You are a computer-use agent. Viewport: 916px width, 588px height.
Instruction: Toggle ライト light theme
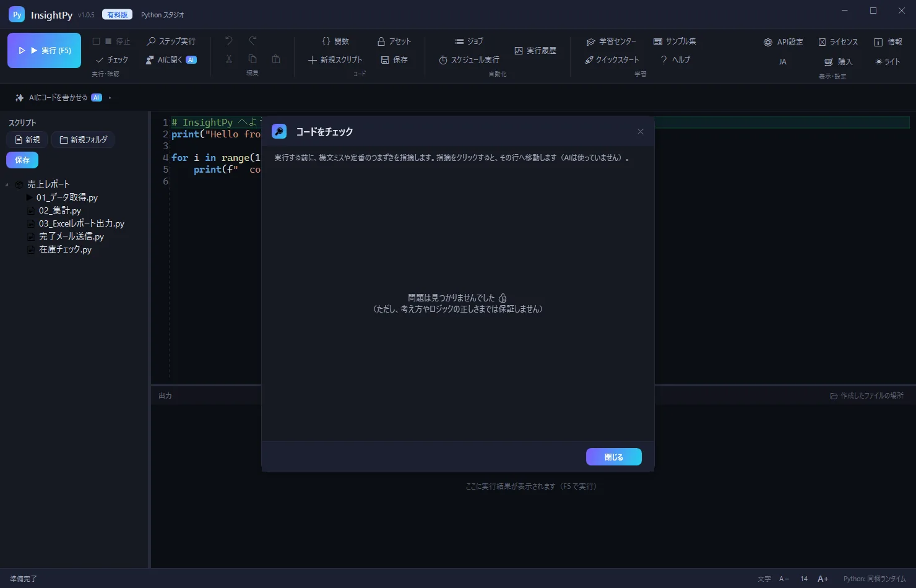pyautogui.click(x=888, y=62)
